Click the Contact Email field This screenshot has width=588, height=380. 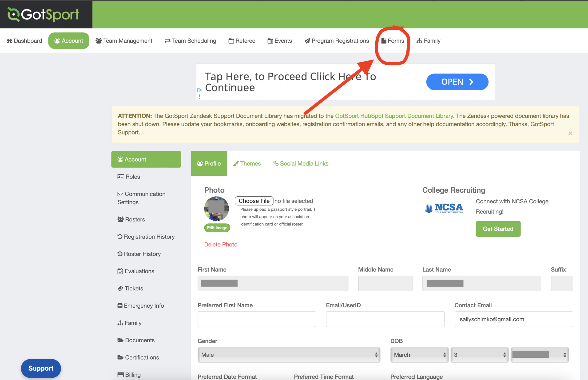point(513,319)
